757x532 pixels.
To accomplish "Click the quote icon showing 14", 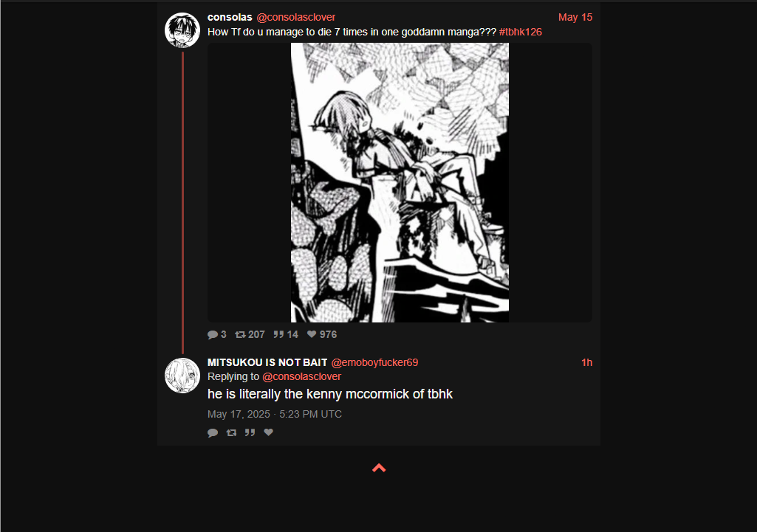I will pyautogui.click(x=278, y=334).
